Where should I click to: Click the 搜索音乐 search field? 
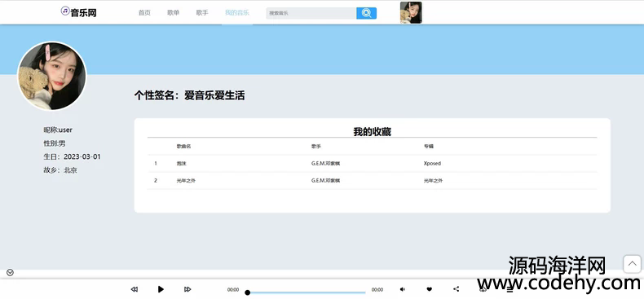coord(311,13)
